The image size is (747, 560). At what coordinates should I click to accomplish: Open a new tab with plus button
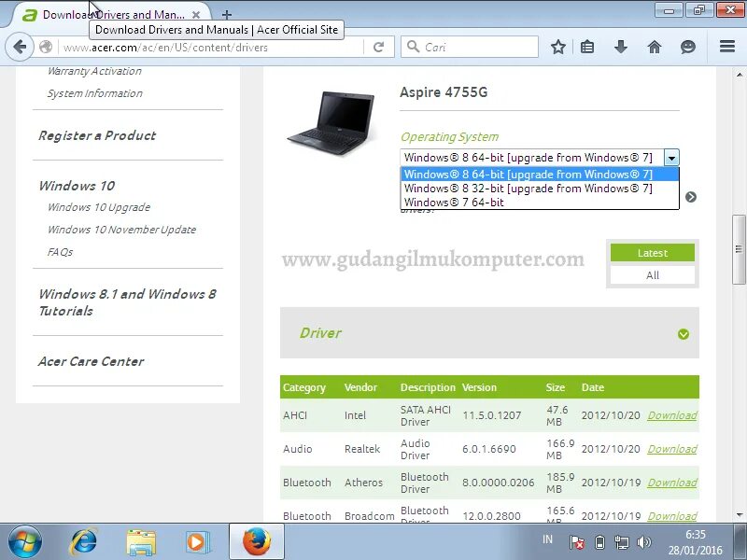[227, 15]
